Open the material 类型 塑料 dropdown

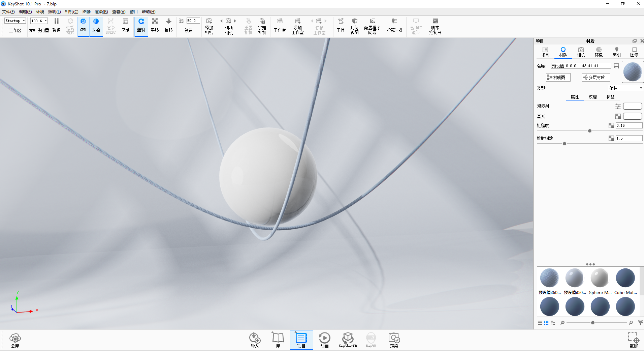(626, 88)
